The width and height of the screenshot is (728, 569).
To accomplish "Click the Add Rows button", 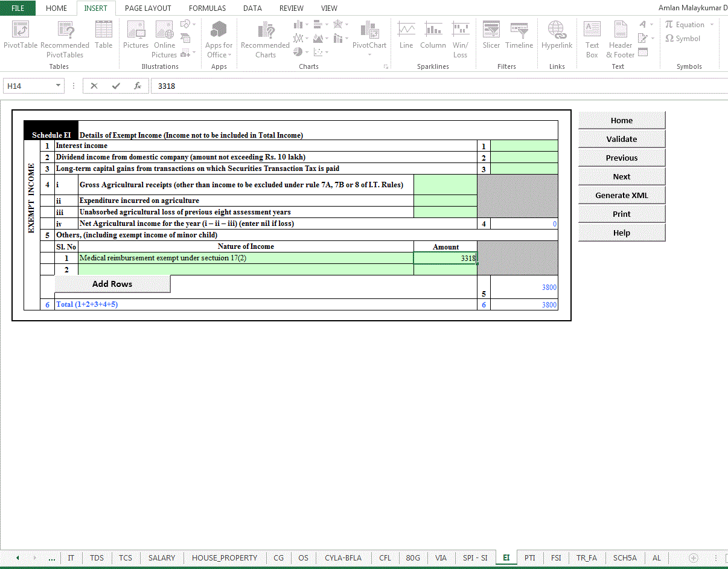I will click(x=112, y=284).
